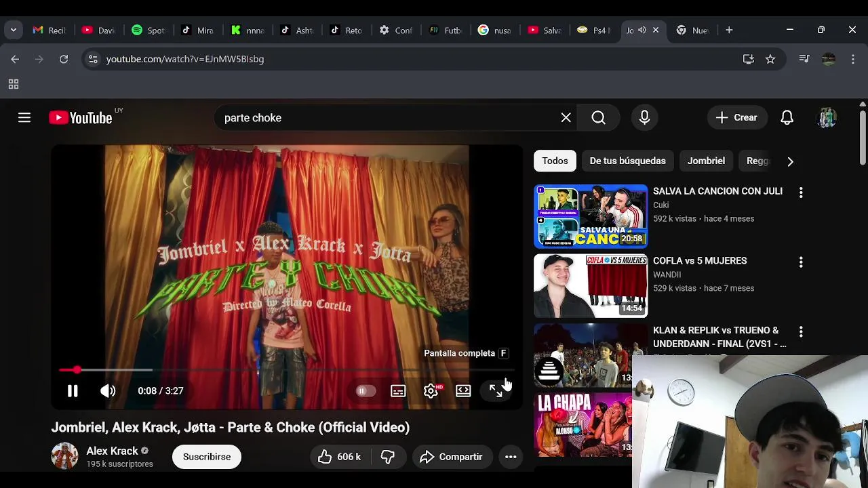The width and height of the screenshot is (868, 488).
Task: Share the video via Compartir
Action: click(452, 457)
